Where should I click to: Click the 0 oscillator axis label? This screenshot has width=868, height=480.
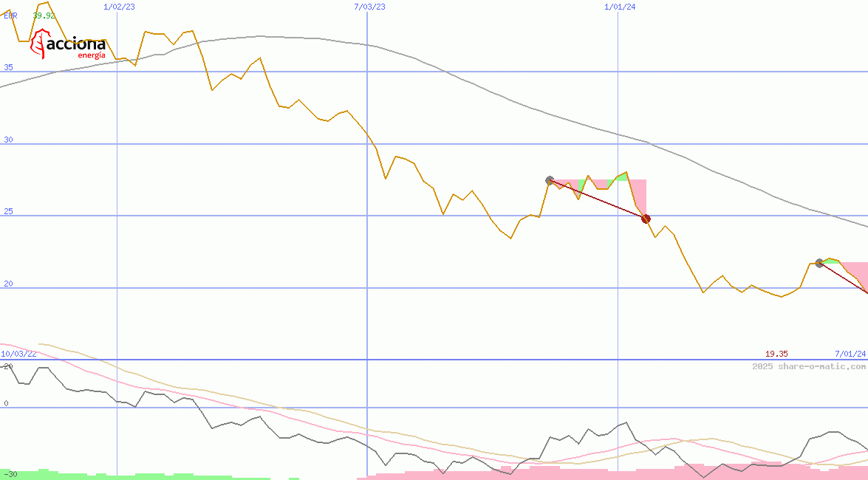click(x=6, y=403)
